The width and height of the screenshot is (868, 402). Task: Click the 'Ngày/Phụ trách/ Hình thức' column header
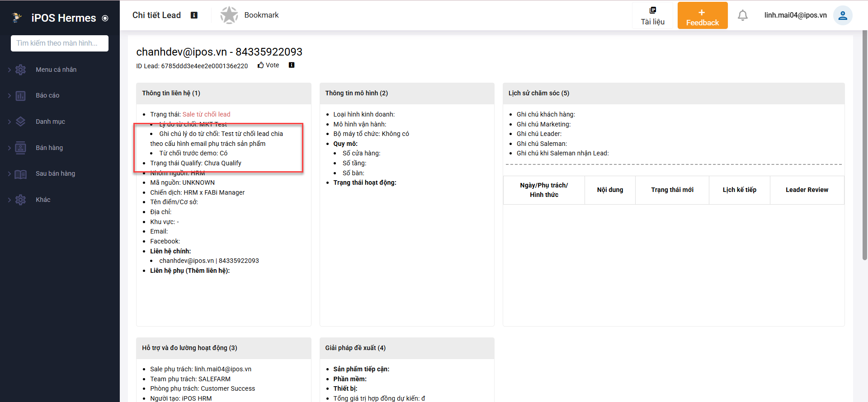pyautogui.click(x=544, y=190)
